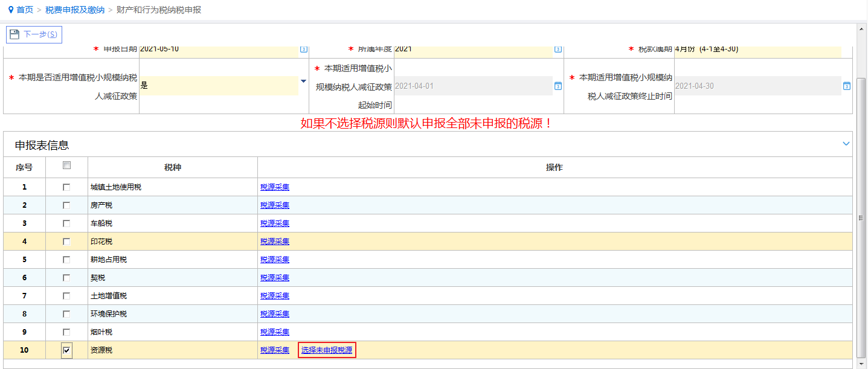
Task: Check the 印花税 row checkbox
Action: tap(66, 242)
